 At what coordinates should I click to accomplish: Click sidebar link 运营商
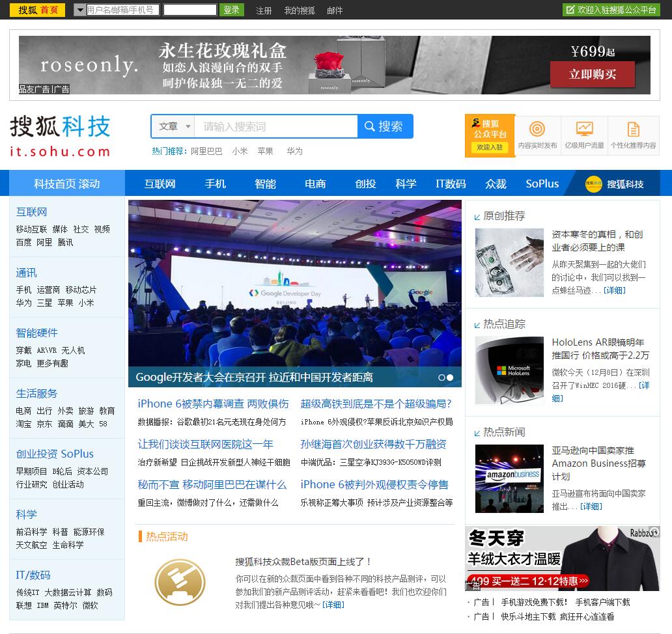pos(48,290)
